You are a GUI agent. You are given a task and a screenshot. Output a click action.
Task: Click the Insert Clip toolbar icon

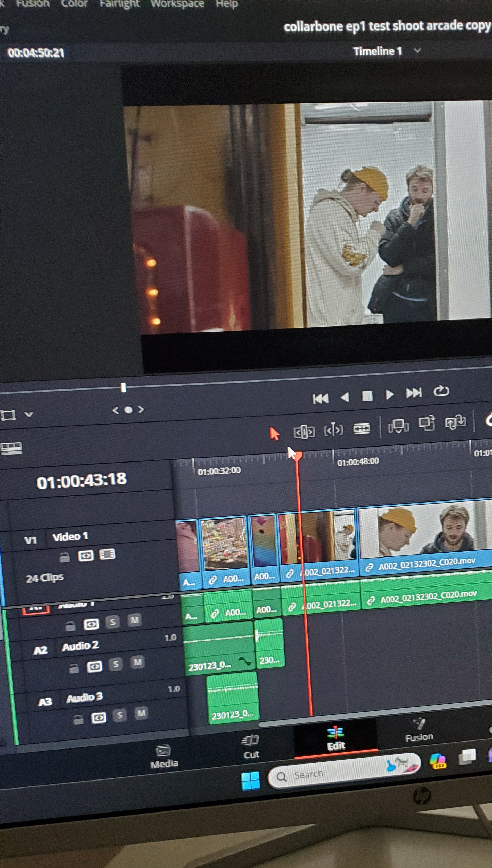(x=398, y=426)
